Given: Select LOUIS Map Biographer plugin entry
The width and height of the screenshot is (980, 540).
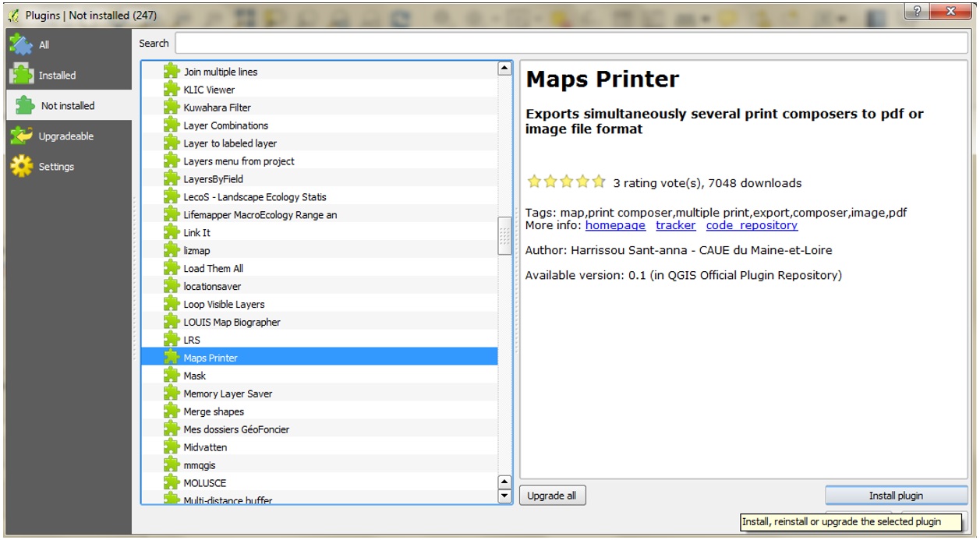Looking at the screenshot, I should 232,322.
